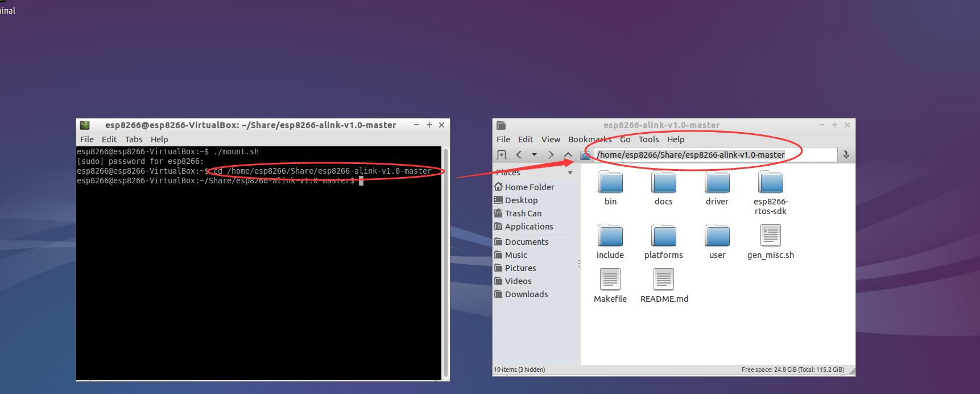Viewport: 980px width, 394px height.
Task: Open the include folder
Action: [x=610, y=241]
